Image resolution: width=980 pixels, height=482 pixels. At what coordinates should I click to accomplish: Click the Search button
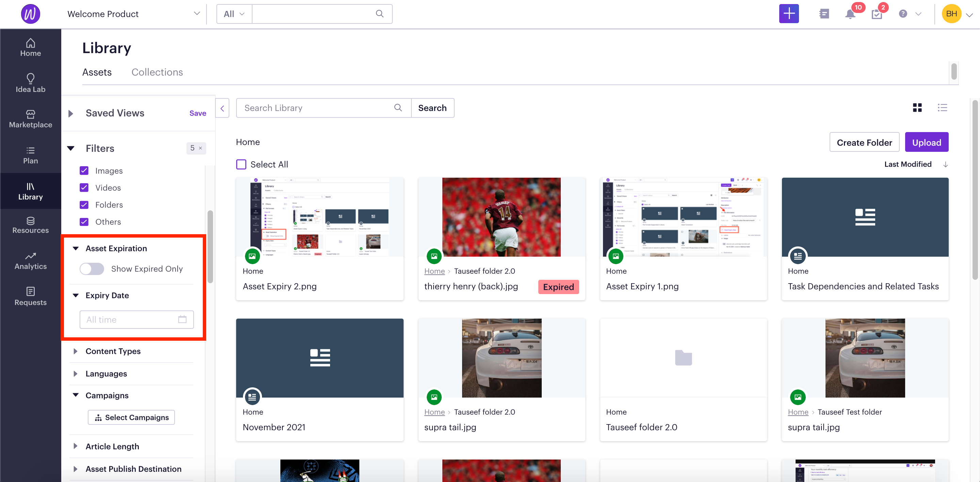(x=432, y=108)
